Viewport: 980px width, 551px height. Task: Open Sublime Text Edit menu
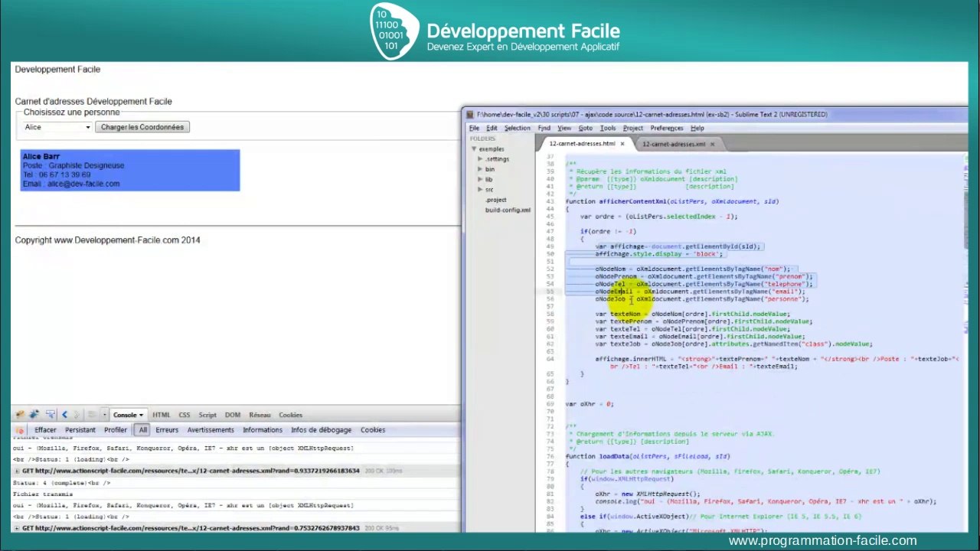click(x=492, y=129)
